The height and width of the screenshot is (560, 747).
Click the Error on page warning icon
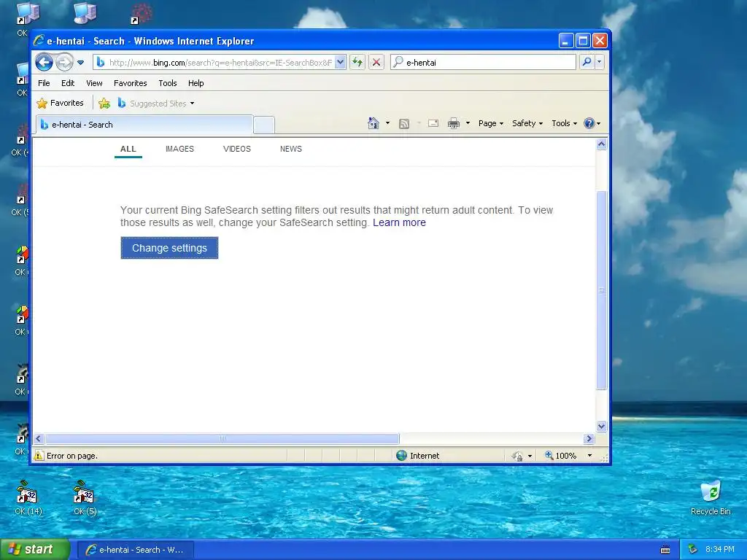pyautogui.click(x=39, y=456)
